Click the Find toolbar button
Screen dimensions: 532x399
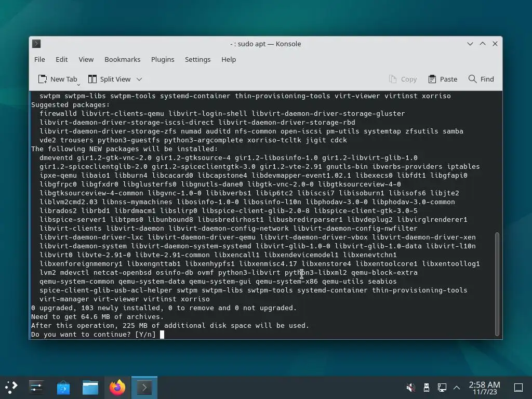coord(481,79)
